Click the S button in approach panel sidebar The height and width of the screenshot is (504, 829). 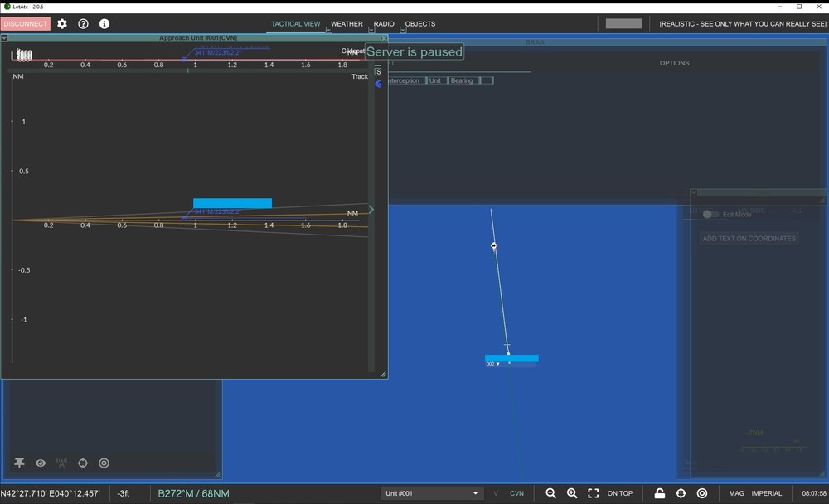tap(378, 71)
